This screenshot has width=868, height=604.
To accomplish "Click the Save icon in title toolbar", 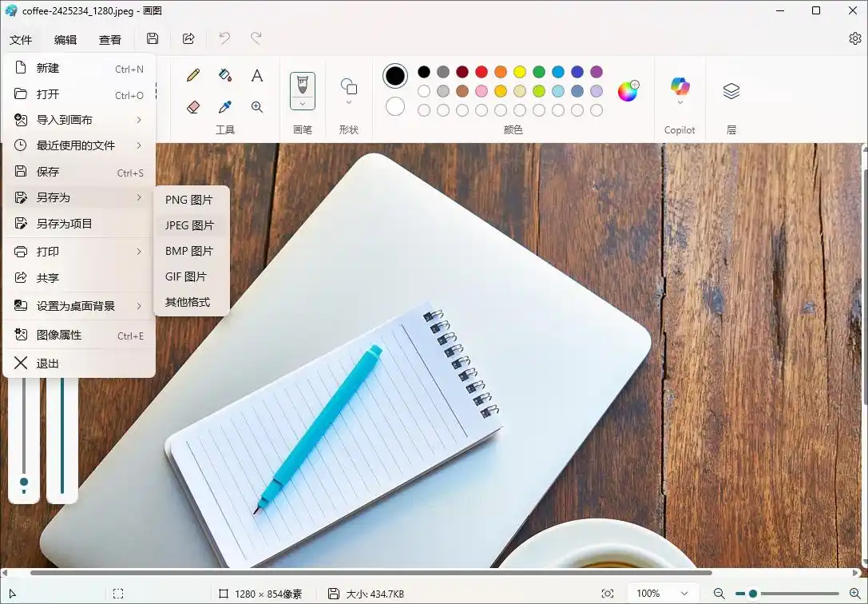I will pyautogui.click(x=153, y=38).
